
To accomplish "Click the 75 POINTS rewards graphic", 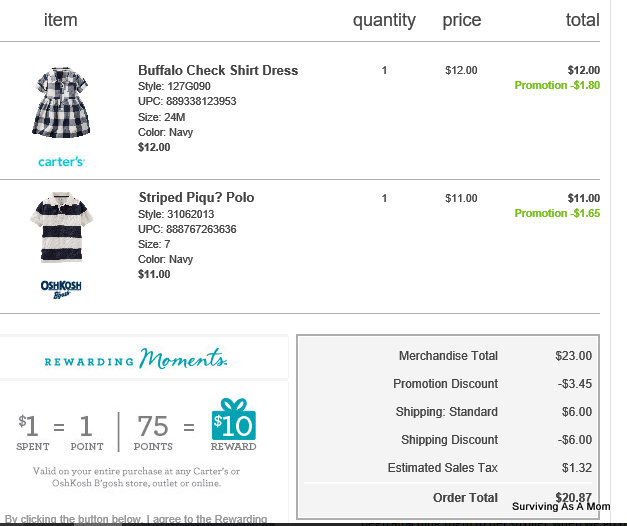I will pyautogui.click(x=153, y=432).
